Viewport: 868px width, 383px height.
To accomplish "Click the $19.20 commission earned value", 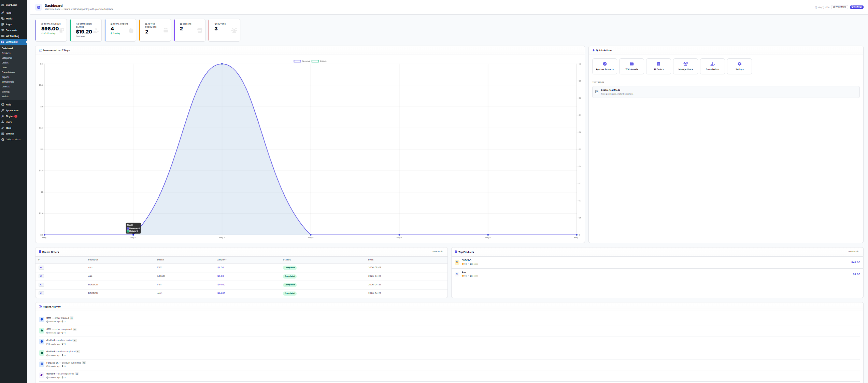I will 84,32.
